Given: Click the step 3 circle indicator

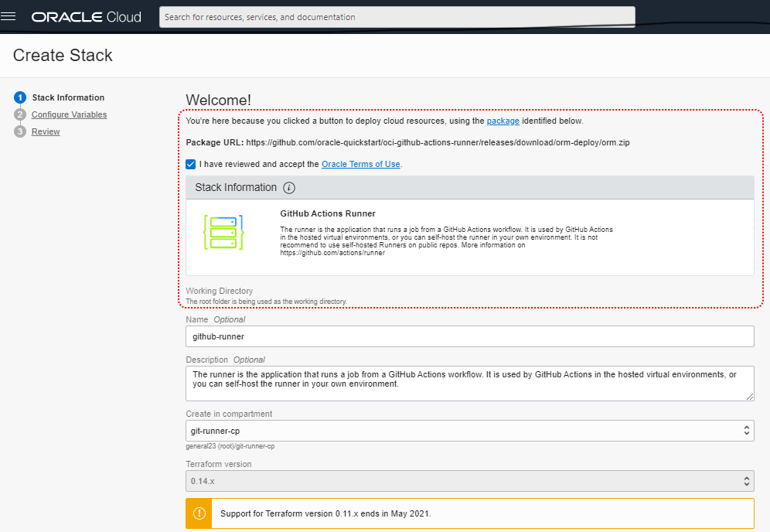Looking at the screenshot, I should coord(20,132).
